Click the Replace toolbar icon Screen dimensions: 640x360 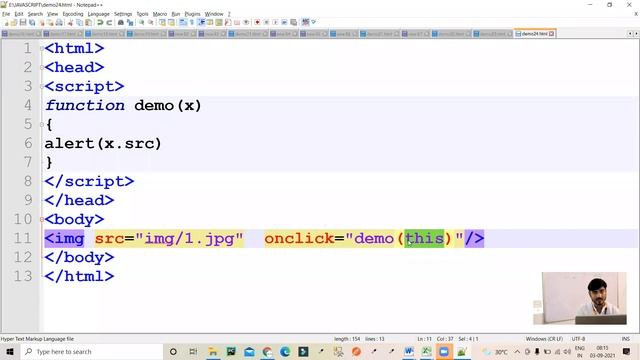point(130,22)
